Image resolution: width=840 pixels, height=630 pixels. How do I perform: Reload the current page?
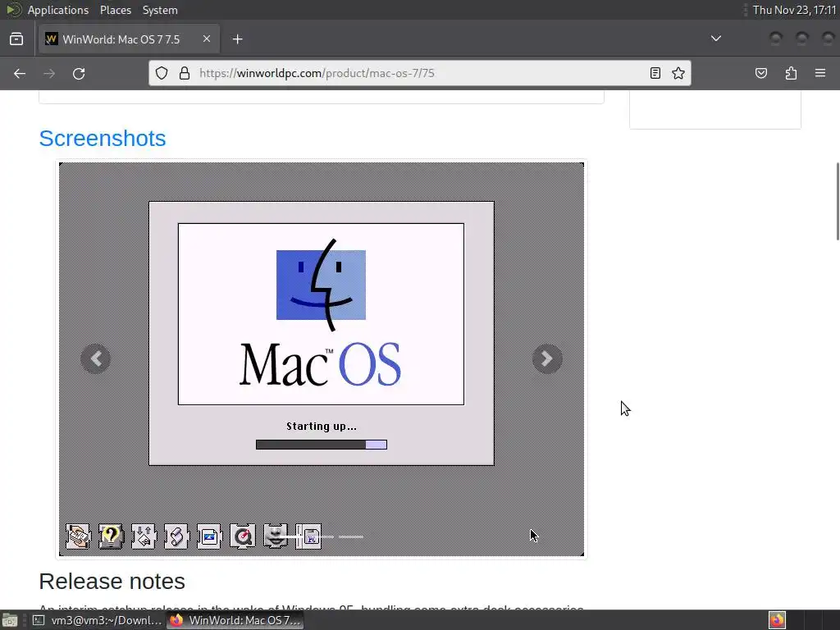[79, 73]
